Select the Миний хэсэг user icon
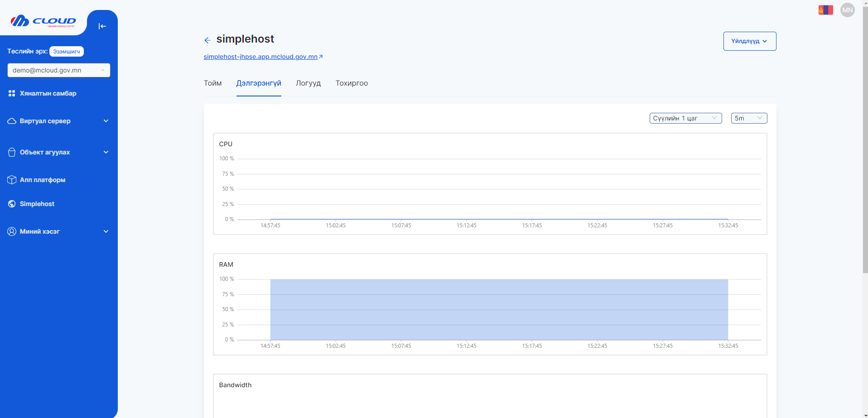Image resolution: width=868 pixels, height=418 pixels. pos(11,231)
